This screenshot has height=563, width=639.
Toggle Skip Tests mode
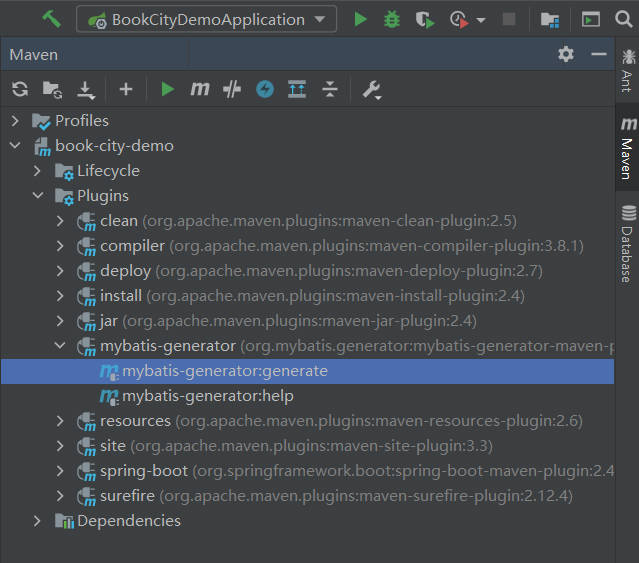click(x=264, y=90)
